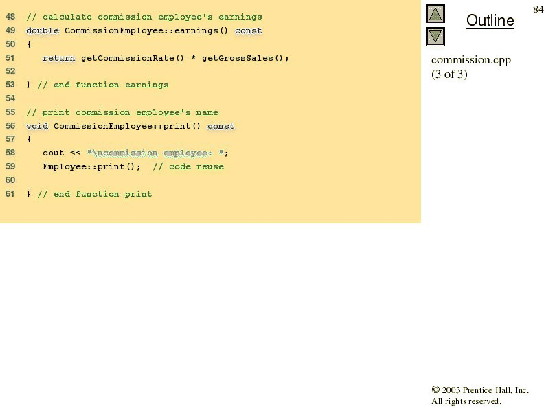Select line number 61
The height and width of the screenshot is (412, 549).
click(x=11, y=194)
